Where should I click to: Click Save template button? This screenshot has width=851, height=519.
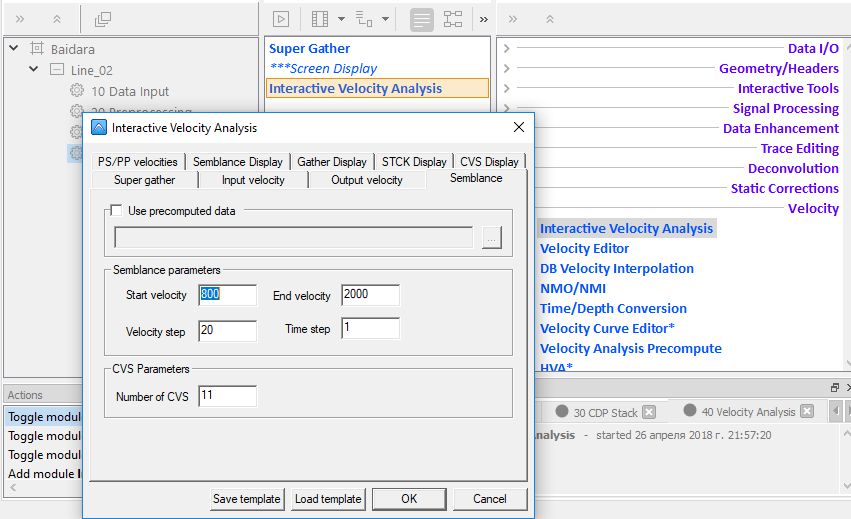(x=246, y=499)
